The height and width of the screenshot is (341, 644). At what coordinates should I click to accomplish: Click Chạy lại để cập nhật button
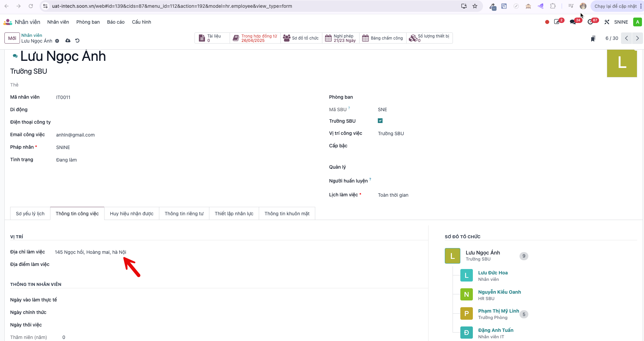click(x=615, y=6)
